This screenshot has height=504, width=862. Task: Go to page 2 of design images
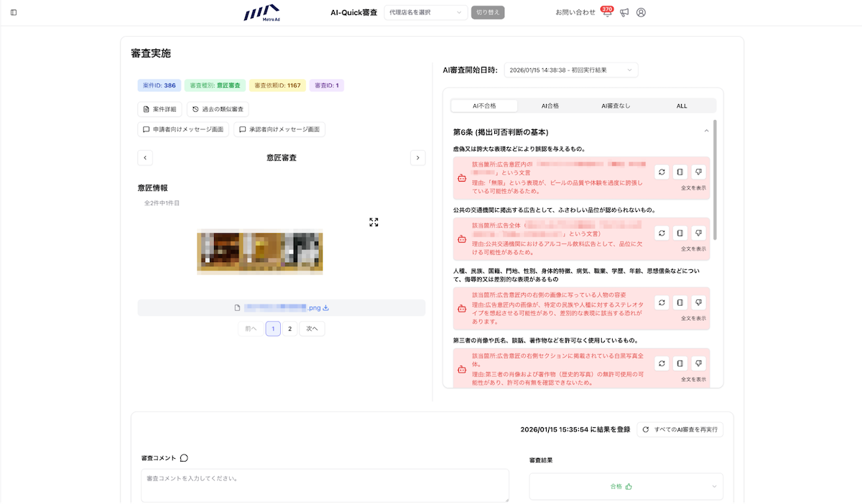[289, 329]
